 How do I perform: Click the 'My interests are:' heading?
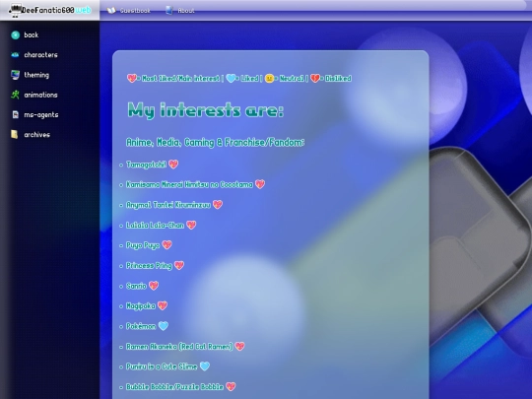206,110
